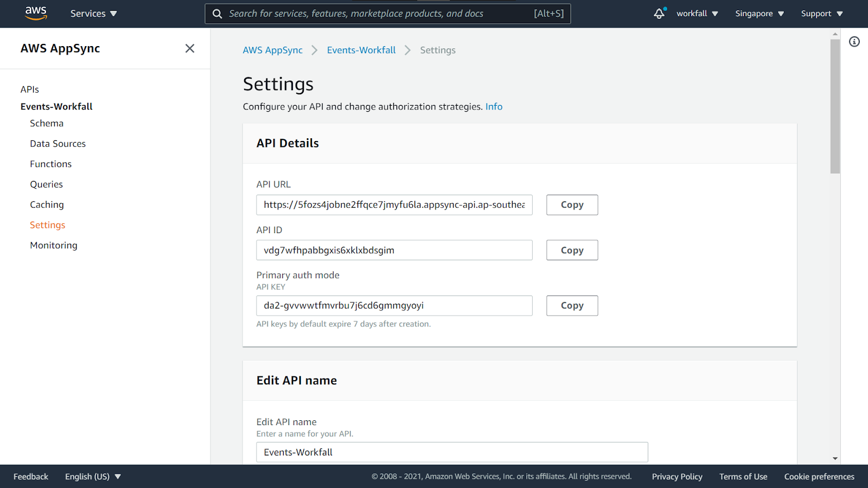Click the Primary auth mode label
This screenshot has height=488, width=868.
298,275
